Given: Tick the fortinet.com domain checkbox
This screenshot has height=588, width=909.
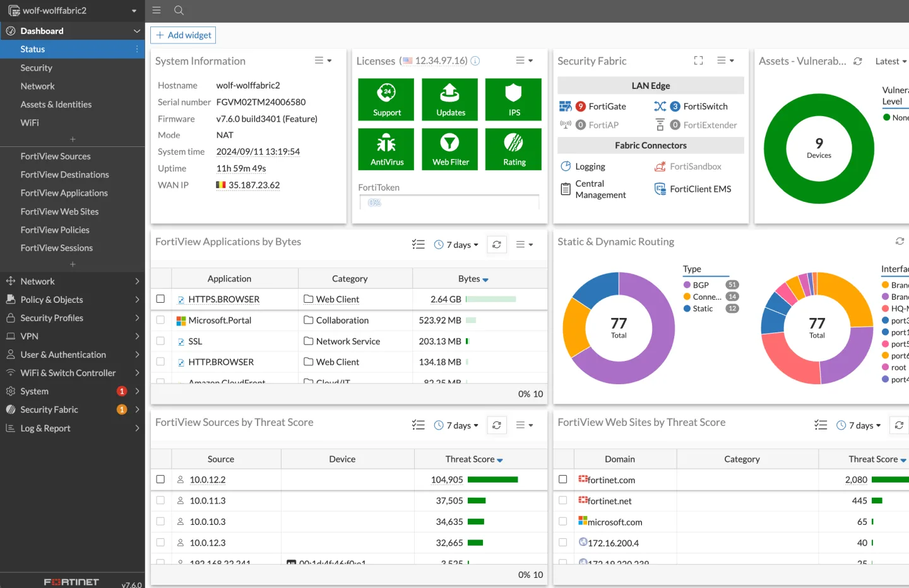Looking at the screenshot, I should tap(563, 479).
